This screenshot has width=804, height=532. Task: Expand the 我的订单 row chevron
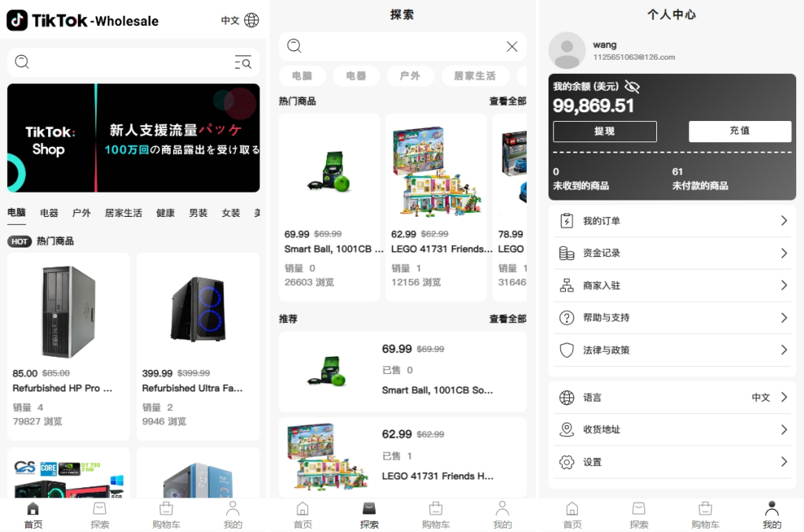click(784, 221)
